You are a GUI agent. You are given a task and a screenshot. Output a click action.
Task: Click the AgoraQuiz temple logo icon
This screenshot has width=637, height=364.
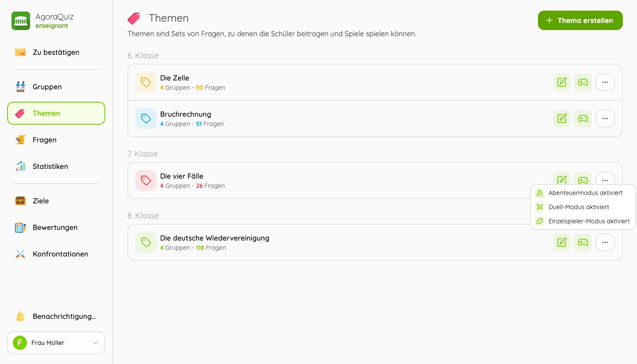[21, 21]
